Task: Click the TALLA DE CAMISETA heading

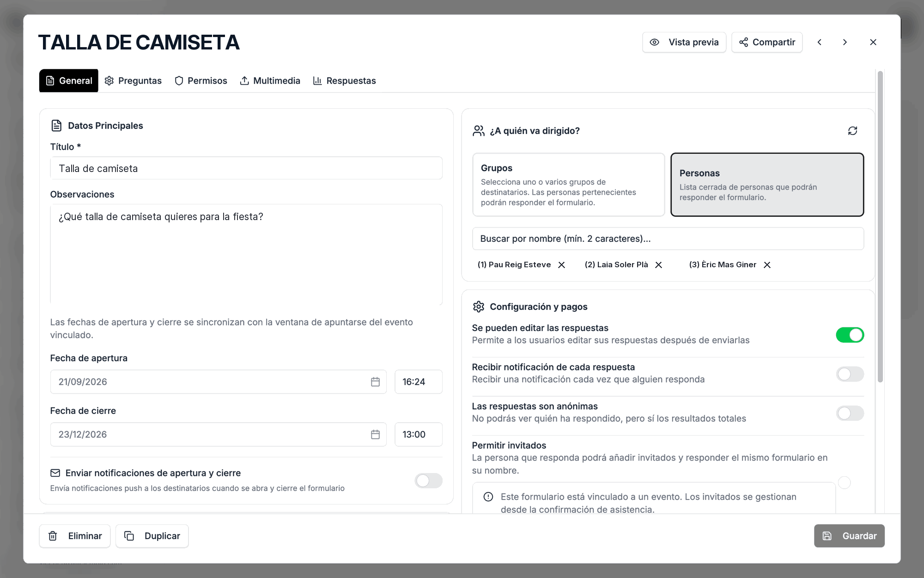Action: 139,43
